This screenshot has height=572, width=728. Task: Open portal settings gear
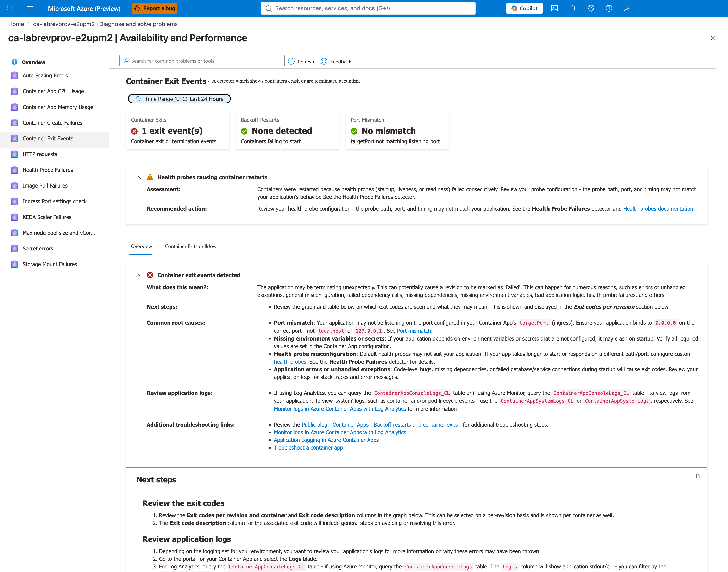[591, 8]
